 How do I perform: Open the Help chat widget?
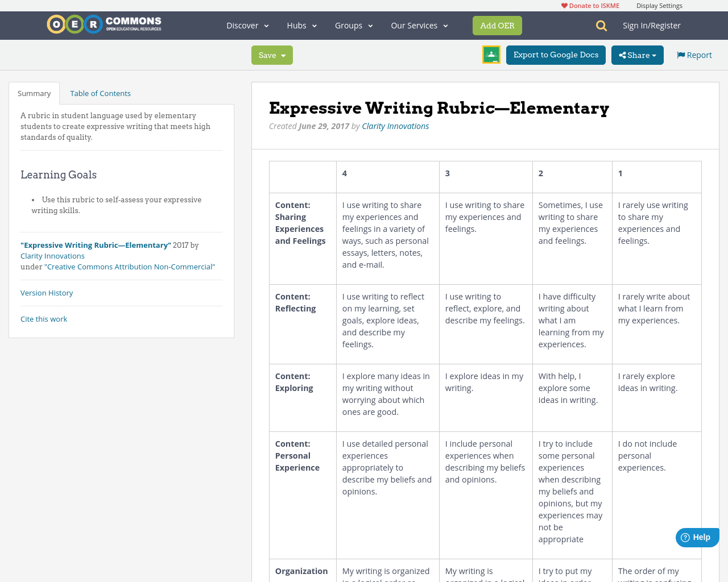point(696,537)
